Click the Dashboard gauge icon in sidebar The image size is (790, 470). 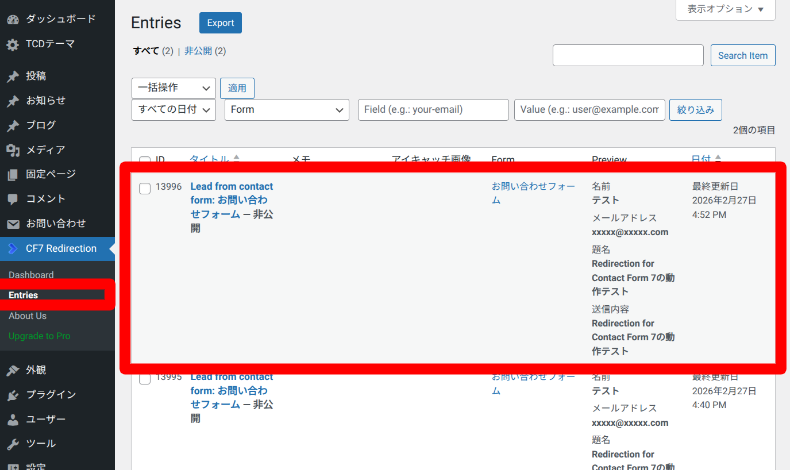tap(13, 20)
